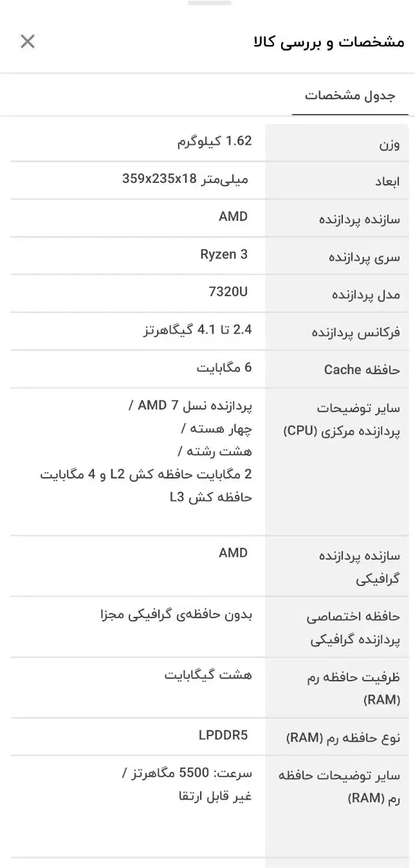Viewport: 415px width, 868px height.
Task: Select the processor model '7320U'
Action: coord(228,292)
